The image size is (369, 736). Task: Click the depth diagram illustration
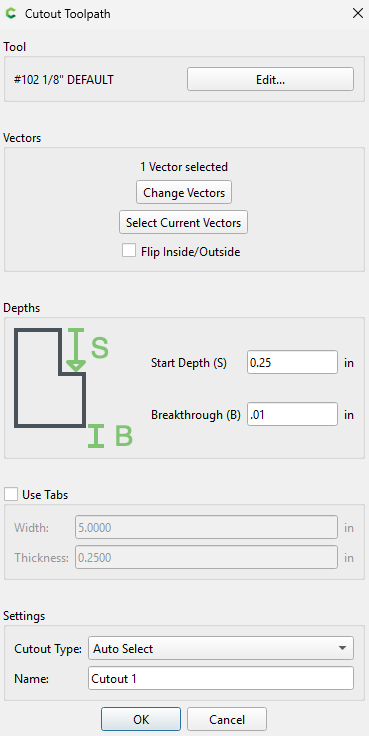coord(74,388)
